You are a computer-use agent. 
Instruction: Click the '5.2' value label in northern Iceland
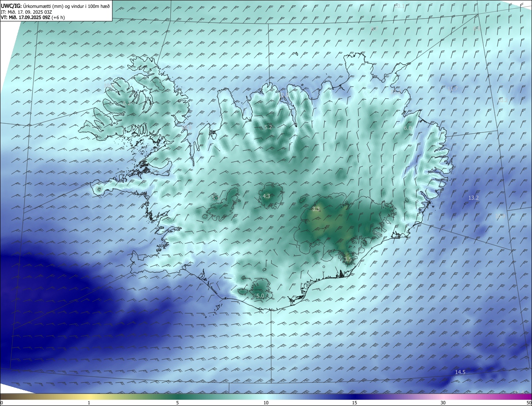[x=268, y=127]
